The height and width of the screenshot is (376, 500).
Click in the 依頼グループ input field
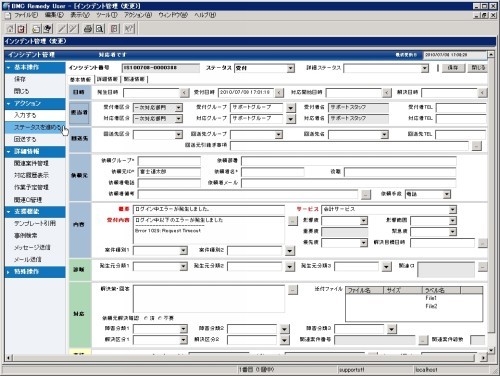click(x=169, y=161)
